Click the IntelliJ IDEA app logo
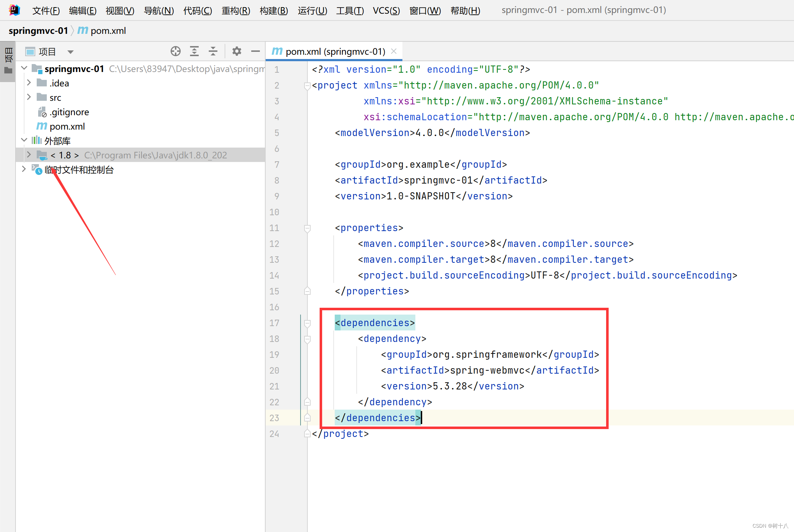 [x=14, y=10]
